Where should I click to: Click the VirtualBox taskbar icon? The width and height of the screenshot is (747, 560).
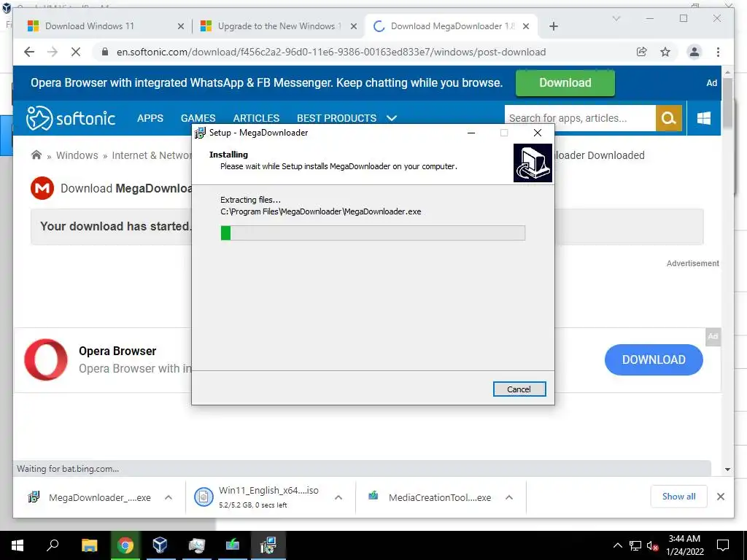click(x=160, y=545)
